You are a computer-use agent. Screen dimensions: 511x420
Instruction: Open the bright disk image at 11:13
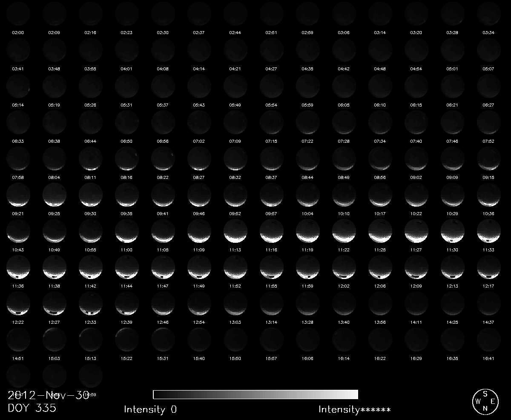pos(235,230)
